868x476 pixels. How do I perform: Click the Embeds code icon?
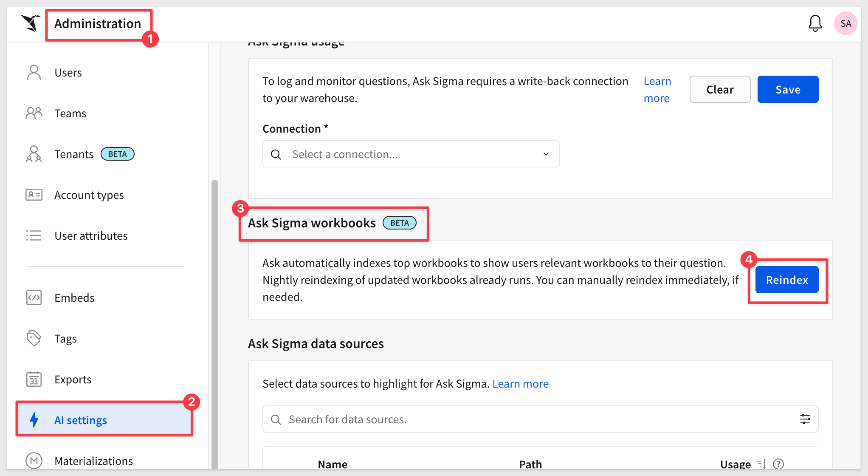(x=34, y=297)
